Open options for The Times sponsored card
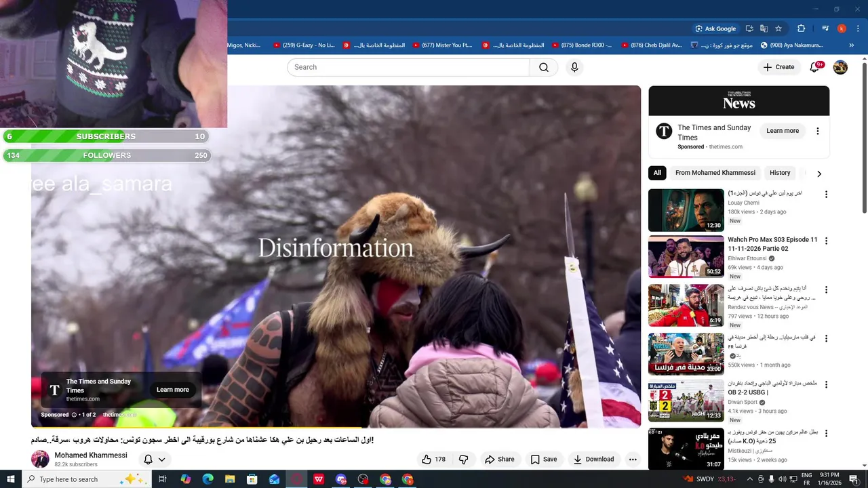868x488 pixels. (818, 131)
